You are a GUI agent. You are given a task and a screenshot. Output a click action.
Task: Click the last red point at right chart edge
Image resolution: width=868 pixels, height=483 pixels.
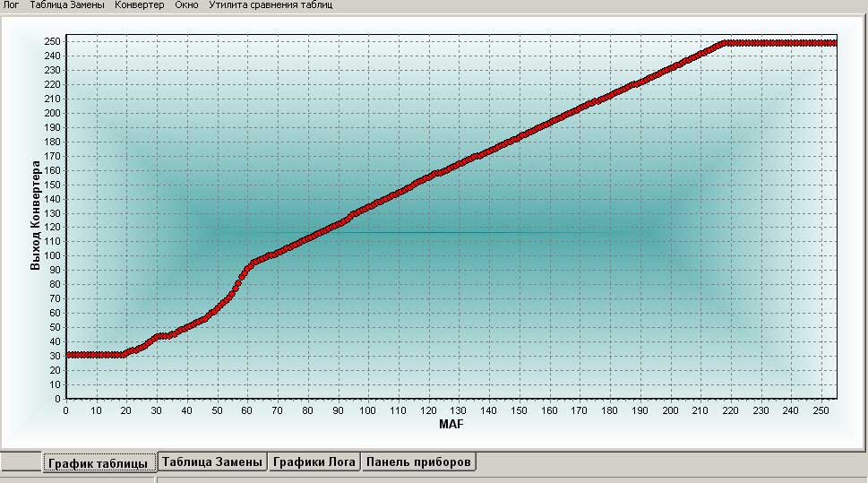pyautogui.click(x=834, y=43)
